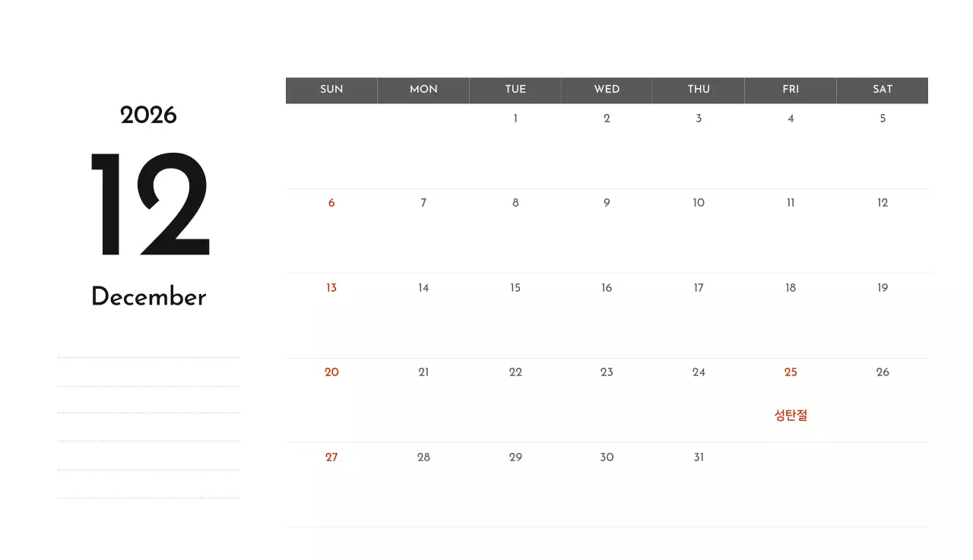Click date 22 on Tuesday
The height and width of the screenshot is (560, 973).
pos(515,372)
